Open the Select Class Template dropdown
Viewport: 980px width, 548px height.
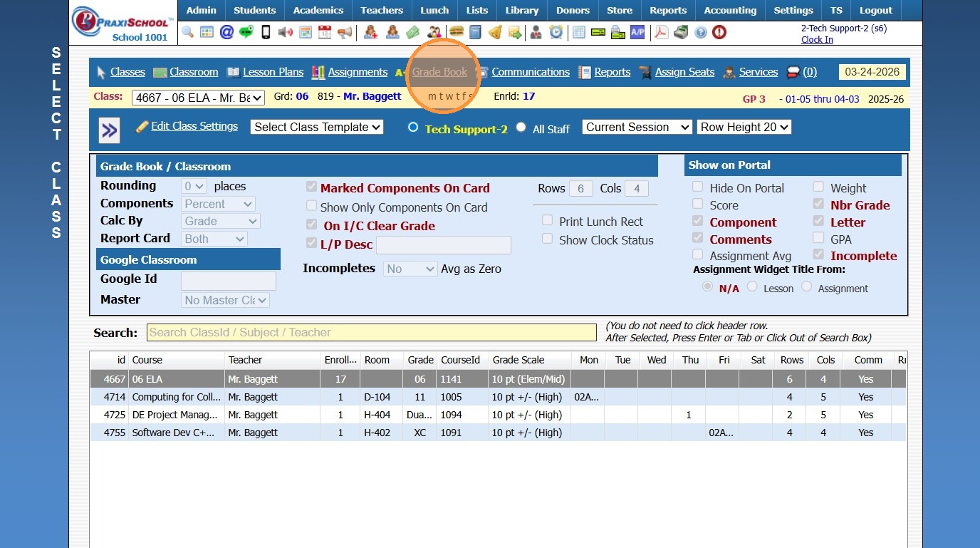(x=317, y=127)
